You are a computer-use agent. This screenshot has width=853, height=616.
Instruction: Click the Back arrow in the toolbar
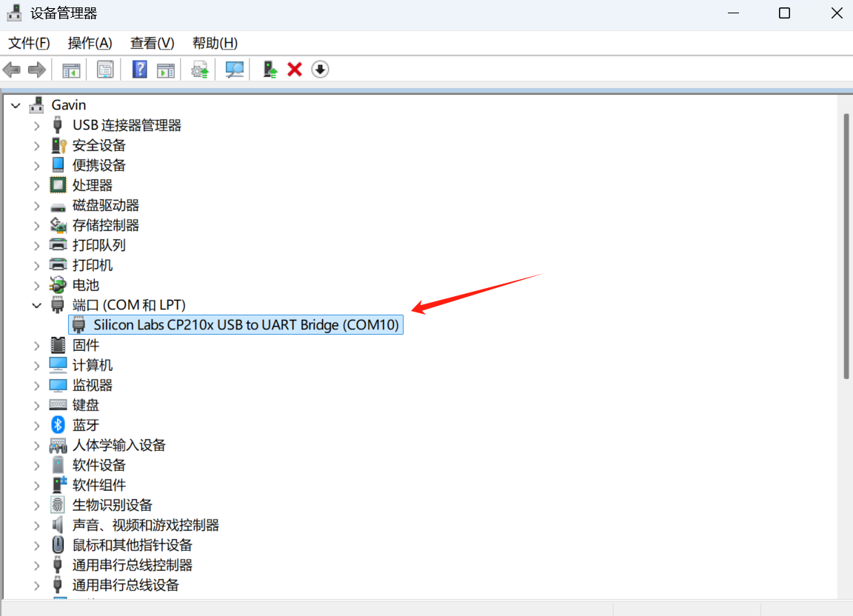tap(12, 70)
